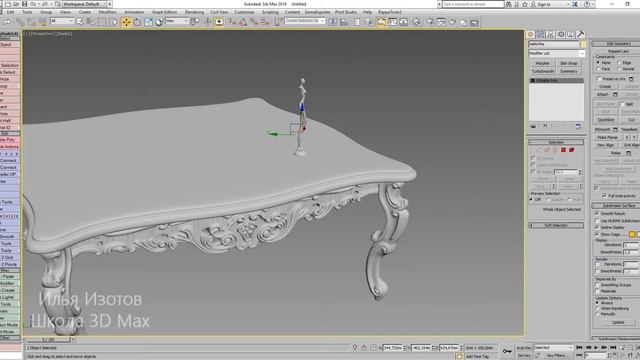This screenshot has height=360, width=640.
Task: Toggle Full Interactivity checkbox
Action: (604, 196)
